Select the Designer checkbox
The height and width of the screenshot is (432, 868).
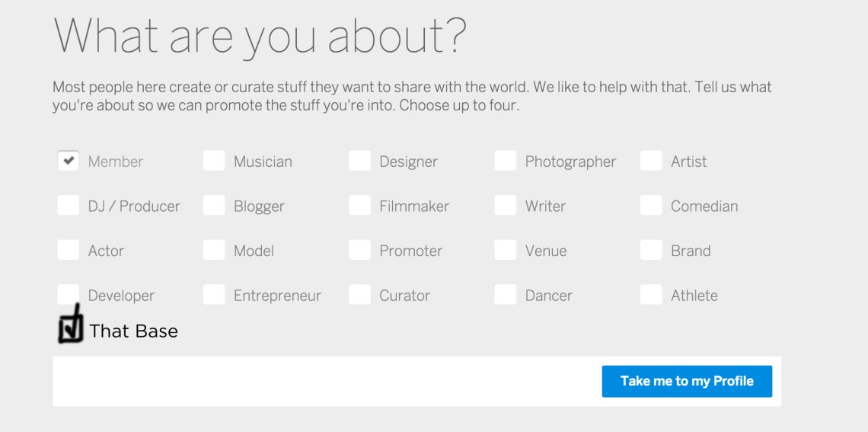tap(360, 162)
